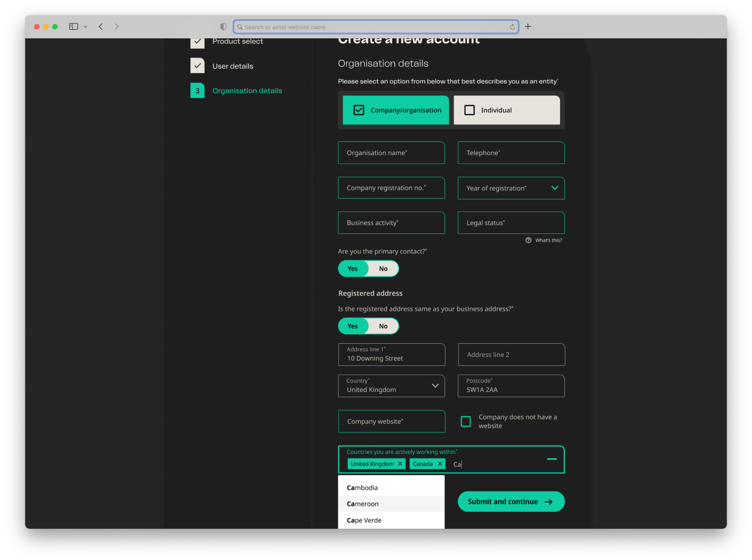
Task: Switch primary contact toggle to No
Action: coord(383,268)
